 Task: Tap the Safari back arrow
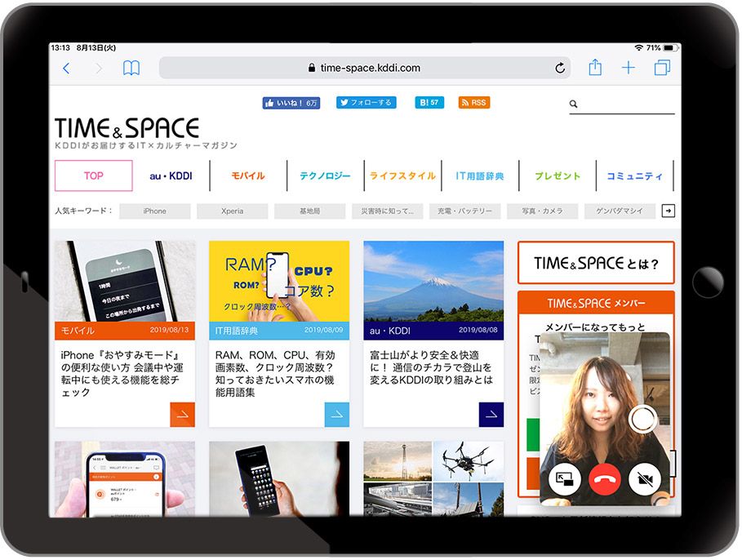click(66, 69)
